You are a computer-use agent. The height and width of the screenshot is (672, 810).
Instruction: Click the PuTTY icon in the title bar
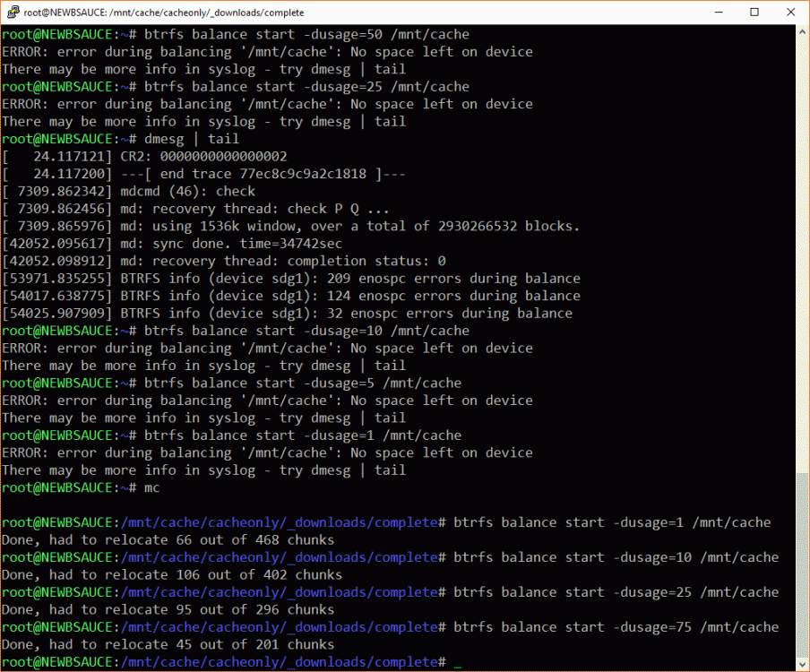coord(13,12)
